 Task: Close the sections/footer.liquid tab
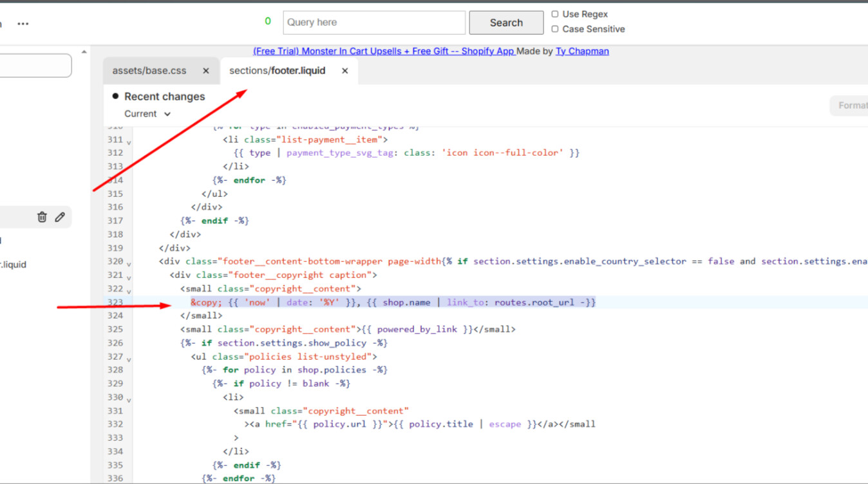pyautogui.click(x=345, y=71)
